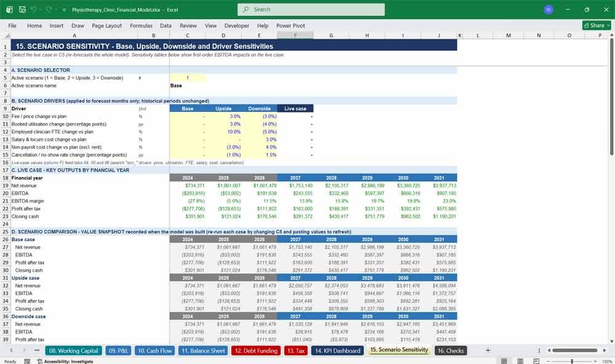
Task: Switch to Page Layout view icon
Action: tap(520, 361)
